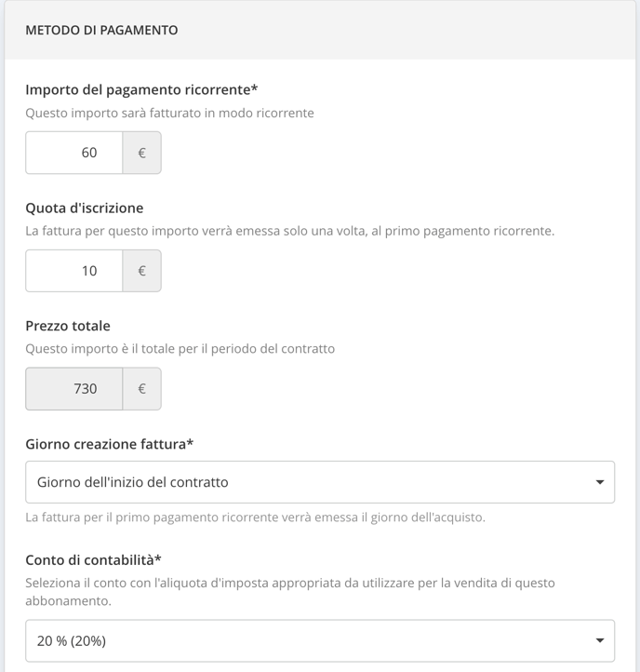
Task: Click the Quota d'iscrizione label
Action: tap(85, 208)
